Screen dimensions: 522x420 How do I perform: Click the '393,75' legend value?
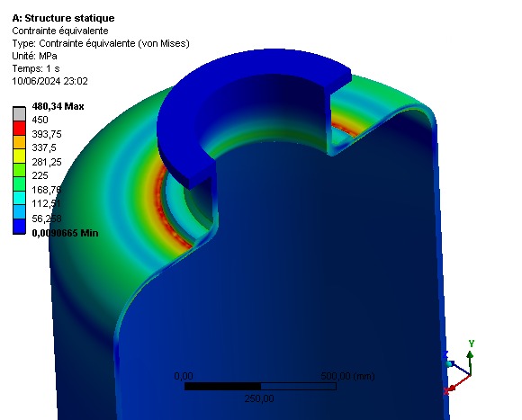pyautogui.click(x=47, y=134)
